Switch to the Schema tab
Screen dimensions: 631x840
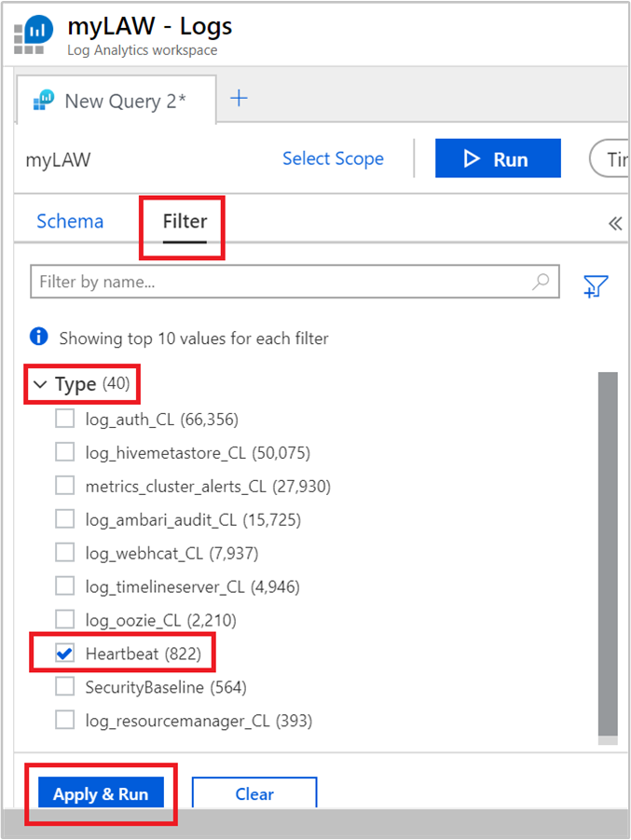[x=70, y=221]
